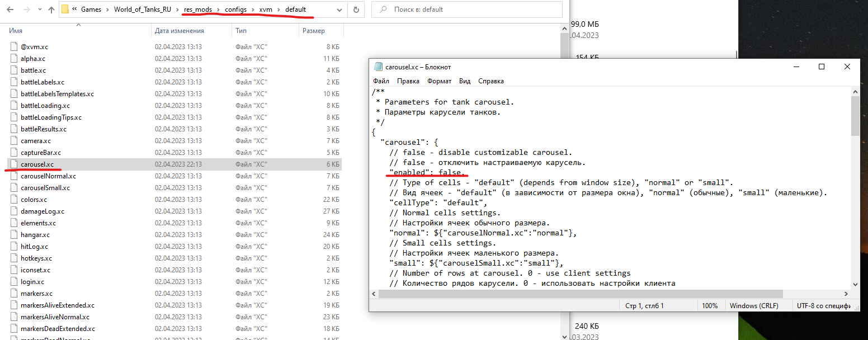Click Windows (CRLF) in the status bar

point(754,305)
